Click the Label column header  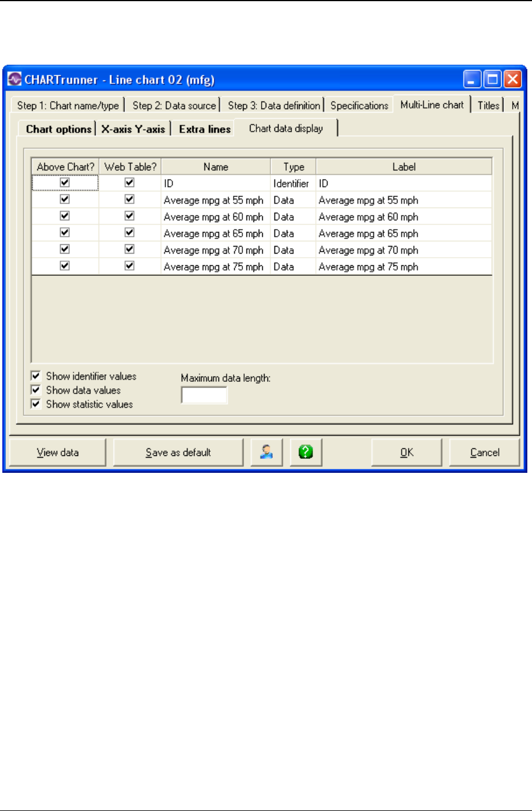[x=404, y=167]
